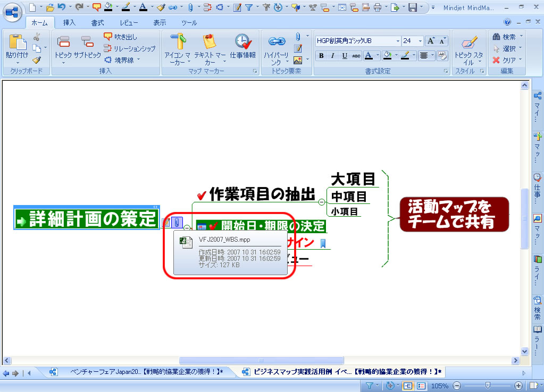The width and height of the screenshot is (544, 392).
Task: Click the zoom slider handle in status bar
Action: tap(488, 386)
